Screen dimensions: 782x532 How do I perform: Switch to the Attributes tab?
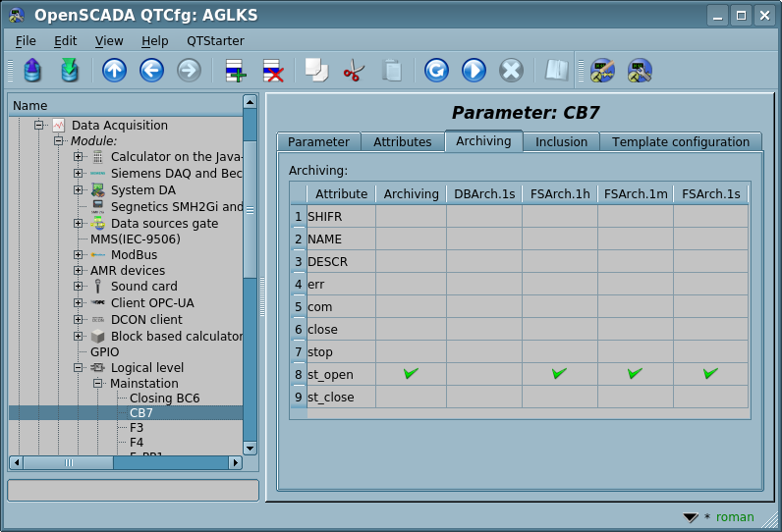[402, 142]
